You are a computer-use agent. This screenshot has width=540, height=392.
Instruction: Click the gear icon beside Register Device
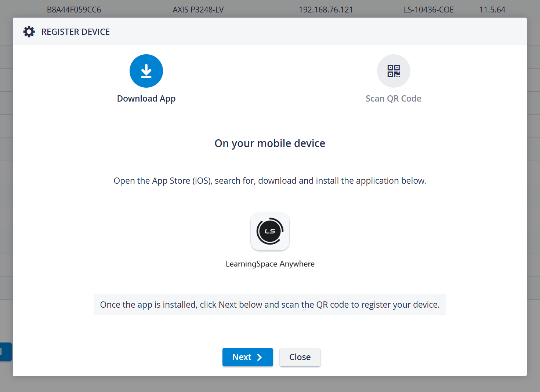[29, 32]
